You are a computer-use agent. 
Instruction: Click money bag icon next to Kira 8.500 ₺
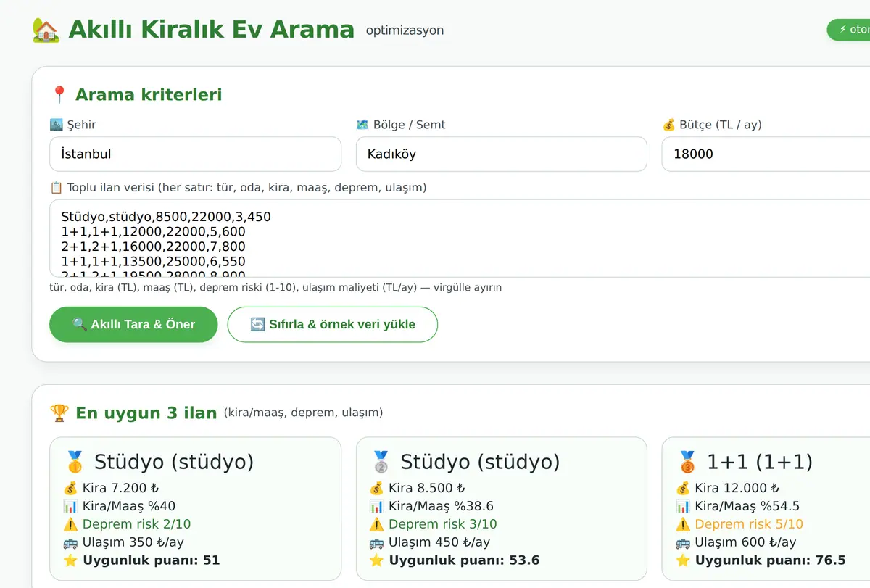(376, 488)
